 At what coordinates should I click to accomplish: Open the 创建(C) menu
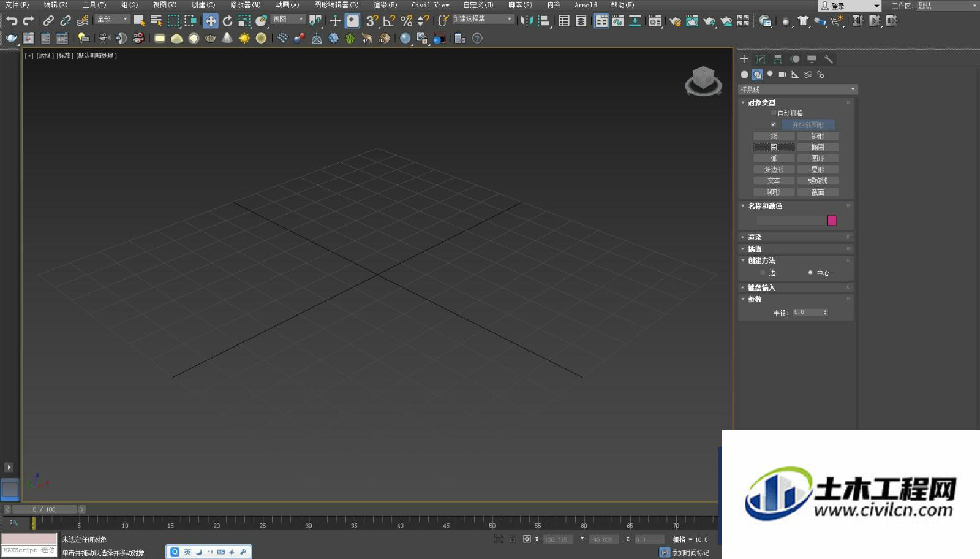(203, 5)
